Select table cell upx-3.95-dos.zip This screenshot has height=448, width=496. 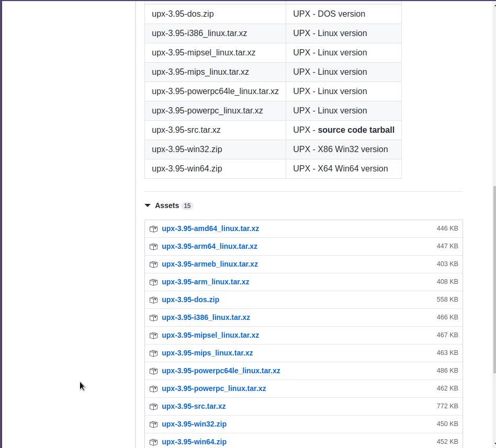215,14
